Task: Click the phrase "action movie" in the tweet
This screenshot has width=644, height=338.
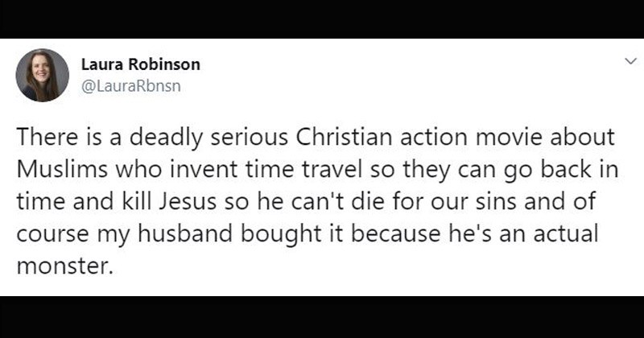Action: (x=467, y=136)
